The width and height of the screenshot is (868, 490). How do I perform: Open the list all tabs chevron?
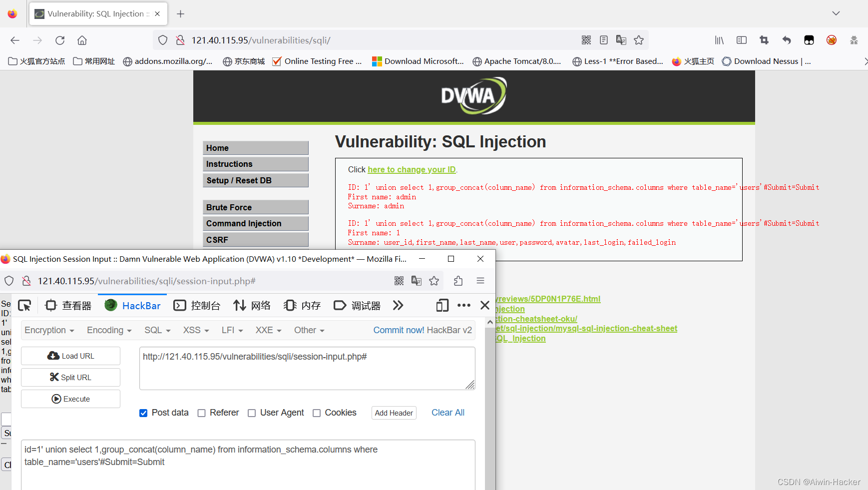point(836,13)
